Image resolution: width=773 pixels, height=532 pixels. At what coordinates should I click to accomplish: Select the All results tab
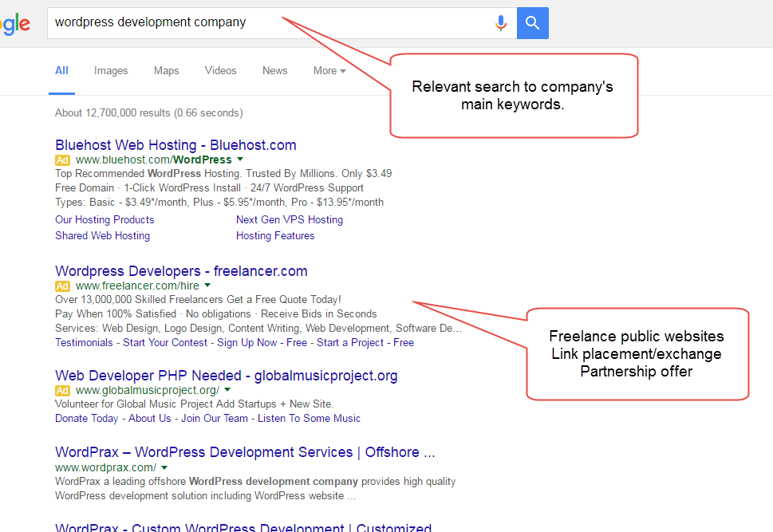coord(61,70)
